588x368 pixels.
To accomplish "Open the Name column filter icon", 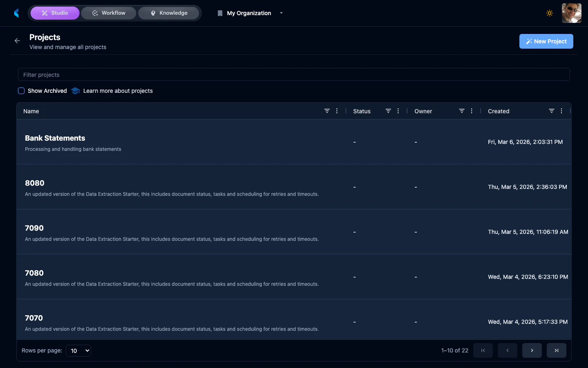I will pyautogui.click(x=327, y=111).
